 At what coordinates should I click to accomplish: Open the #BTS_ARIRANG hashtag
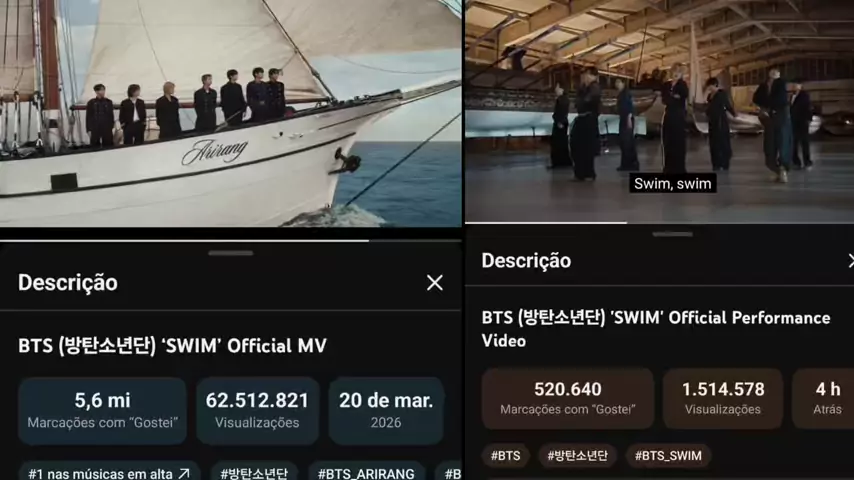[x=366, y=472]
